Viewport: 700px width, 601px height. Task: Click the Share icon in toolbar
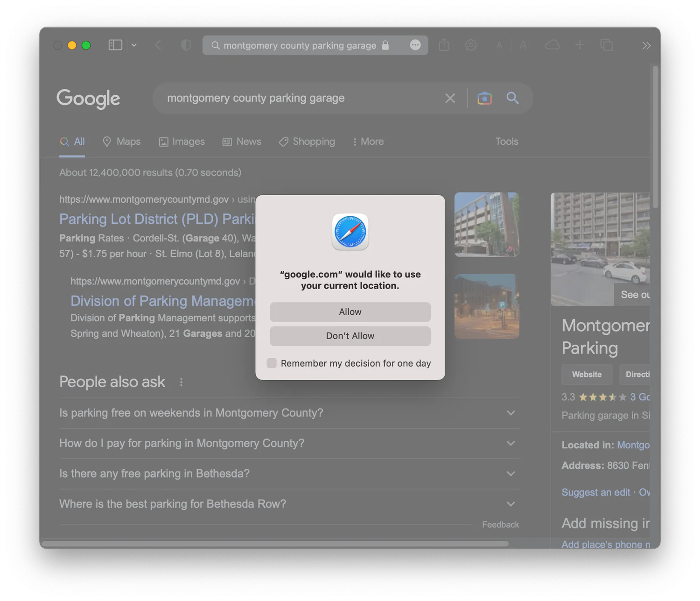pos(444,45)
